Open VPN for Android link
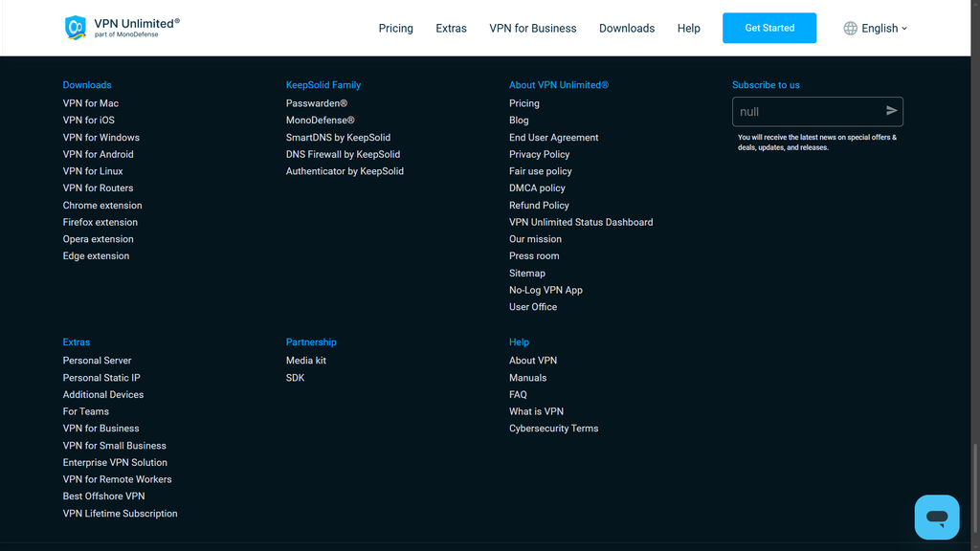The width and height of the screenshot is (980, 551). coord(99,154)
